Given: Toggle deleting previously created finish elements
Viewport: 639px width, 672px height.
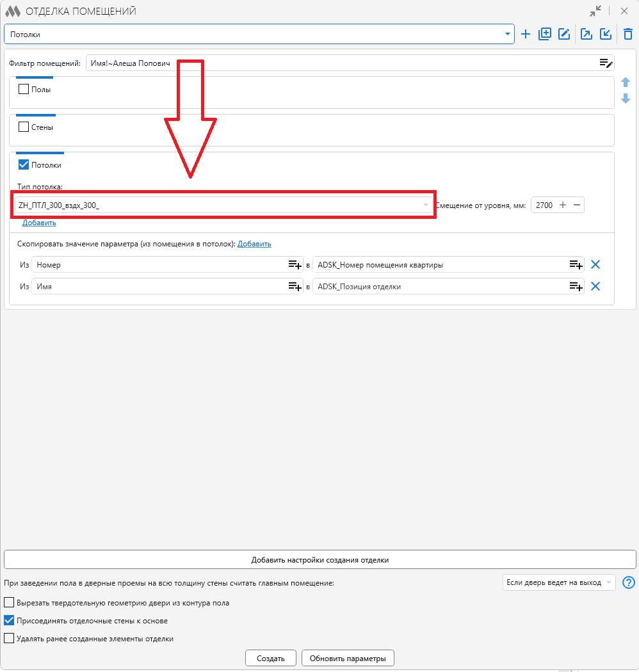Looking at the screenshot, I should click(x=9, y=639).
